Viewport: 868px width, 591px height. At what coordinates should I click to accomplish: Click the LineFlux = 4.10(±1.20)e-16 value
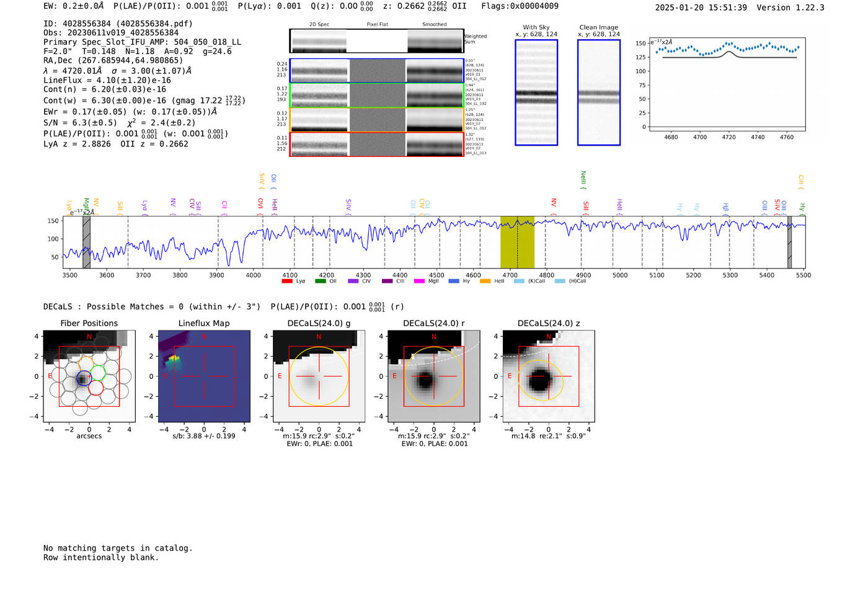coord(107,81)
